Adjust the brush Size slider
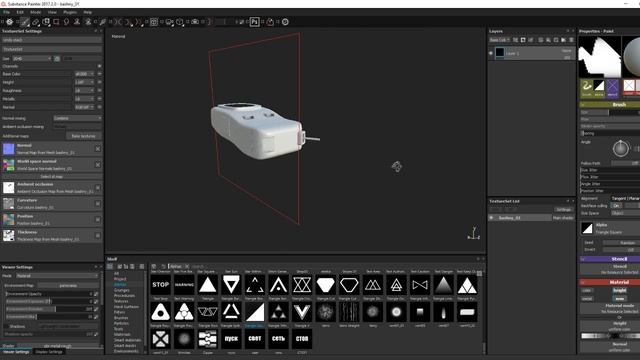Screen dimensions: 640x360 610,112
